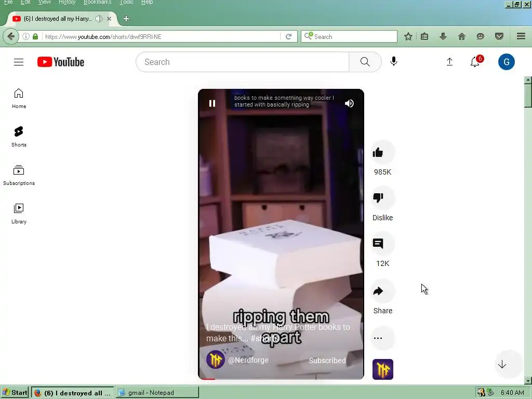This screenshot has height=399, width=532.
Task: Select the 'I destroyed all my Harry' tab
Action: [58, 19]
